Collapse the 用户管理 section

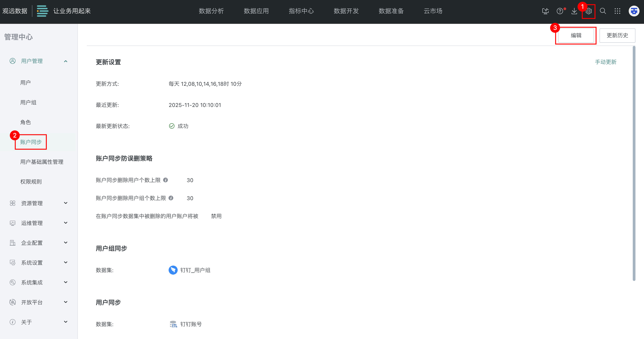pyautogui.click(x=65, y=61)
